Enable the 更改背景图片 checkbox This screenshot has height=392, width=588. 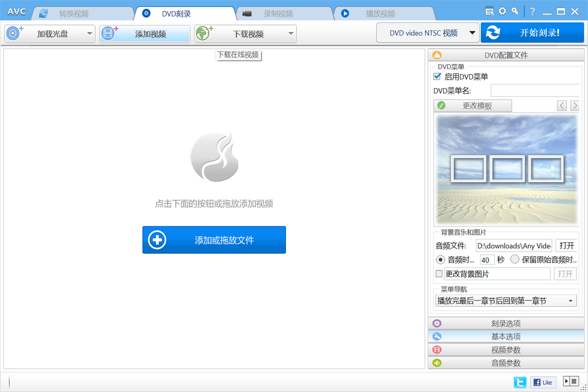(439, 273)
